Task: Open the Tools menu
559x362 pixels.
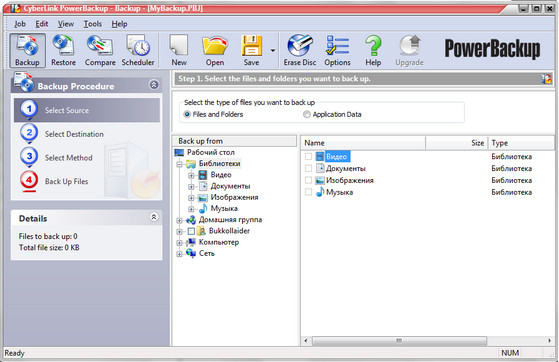Action: (x=92, y=24)
